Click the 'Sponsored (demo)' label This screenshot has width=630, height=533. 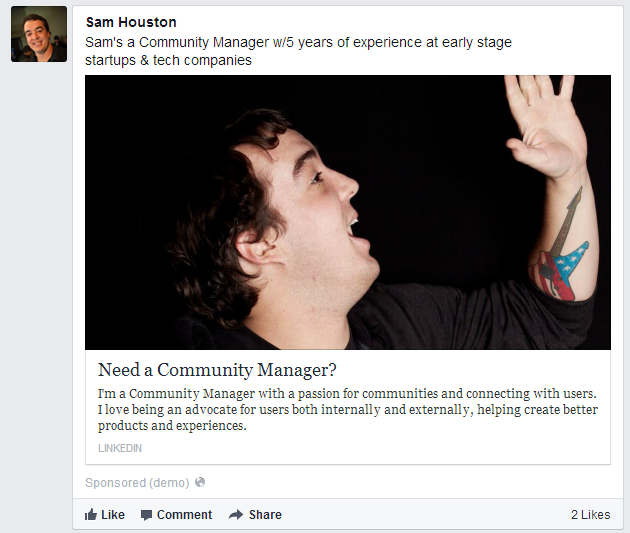click(x=137, y=482)
